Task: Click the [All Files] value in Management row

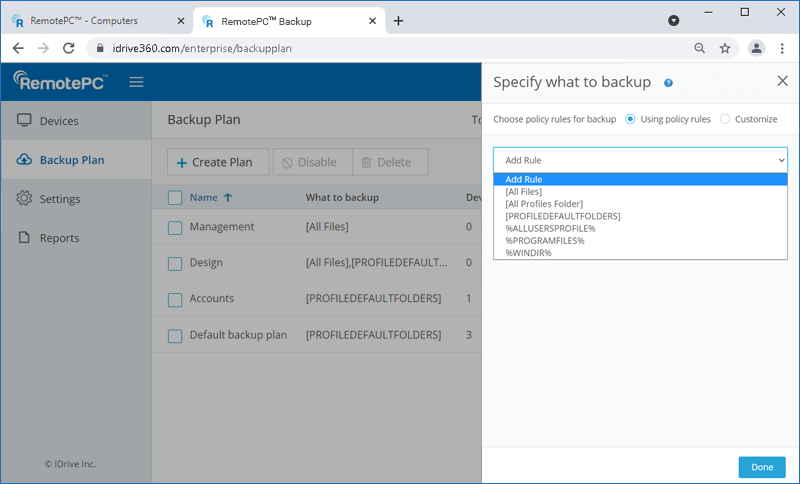Action: [327, 226]
